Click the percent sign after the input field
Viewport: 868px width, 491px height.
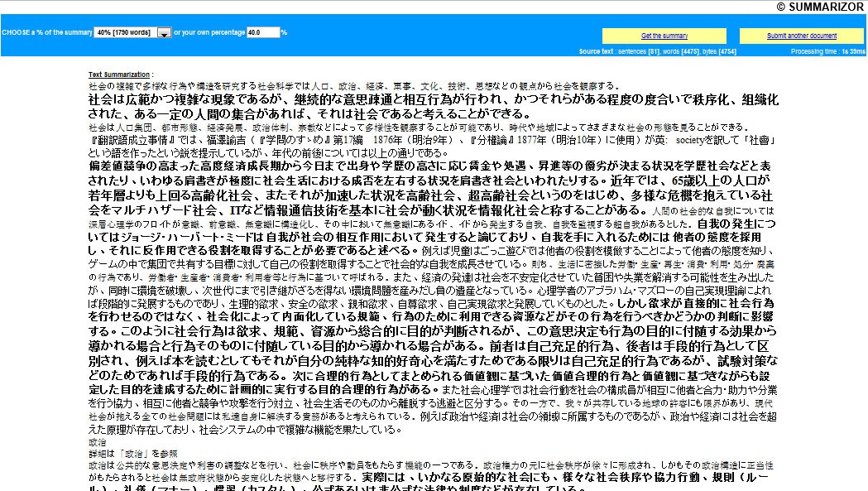284,32
